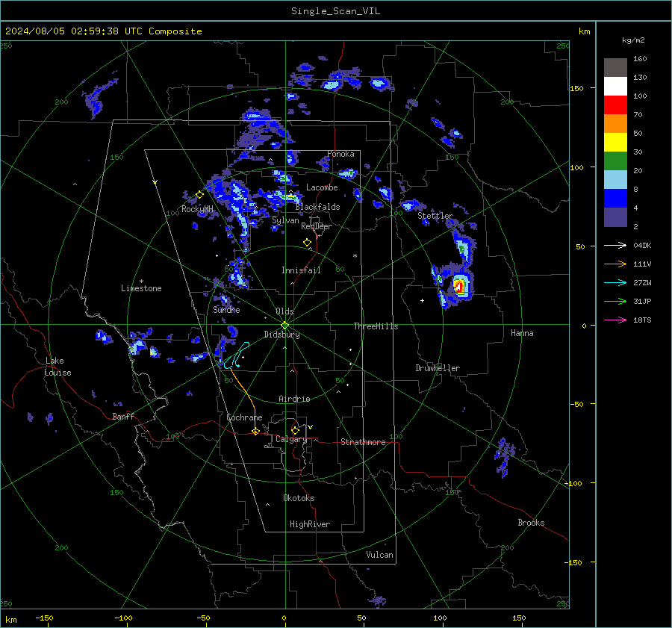This screenshot has height=628, width=672.
Task: Select the yellow diamond marker below RedDeer
Action: click(x=307, y=243)
